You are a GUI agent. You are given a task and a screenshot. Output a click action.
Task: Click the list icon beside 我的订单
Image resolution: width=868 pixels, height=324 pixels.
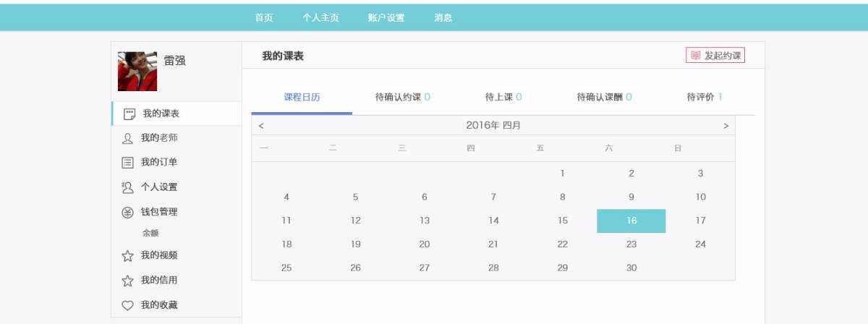click(127, 163)
